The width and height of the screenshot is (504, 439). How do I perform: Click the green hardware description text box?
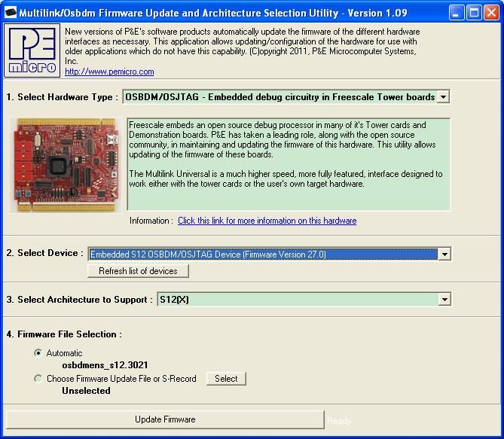pyautogui.click(x=289, y=164)
